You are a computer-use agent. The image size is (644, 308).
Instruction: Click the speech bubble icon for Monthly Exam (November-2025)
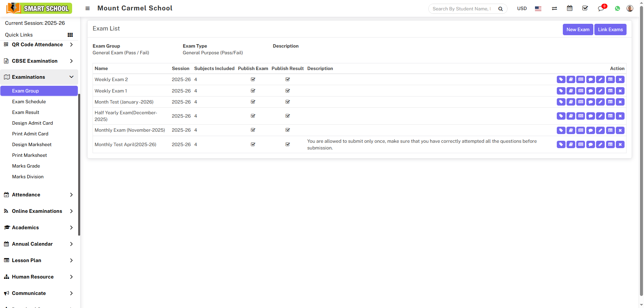(x=591, y=130)
